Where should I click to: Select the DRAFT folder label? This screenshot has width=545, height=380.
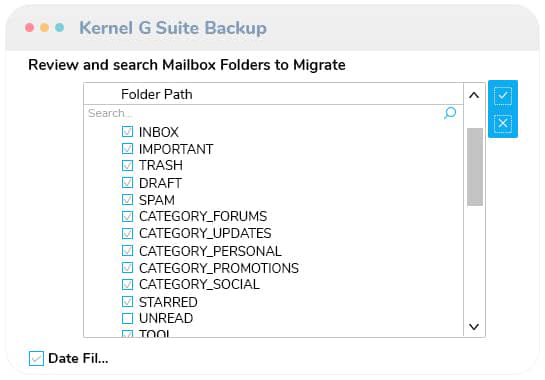pyautogui.click(x=160, y=183)
